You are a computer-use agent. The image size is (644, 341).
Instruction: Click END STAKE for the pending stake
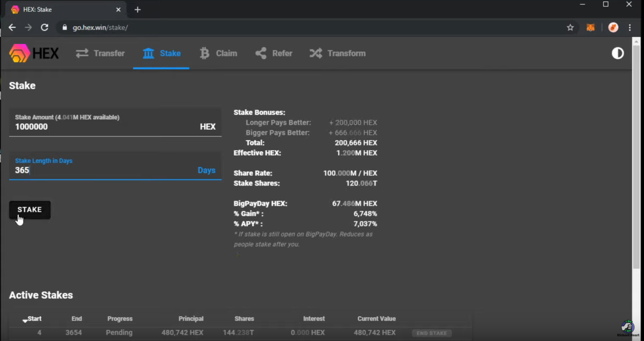pos(432,333)
